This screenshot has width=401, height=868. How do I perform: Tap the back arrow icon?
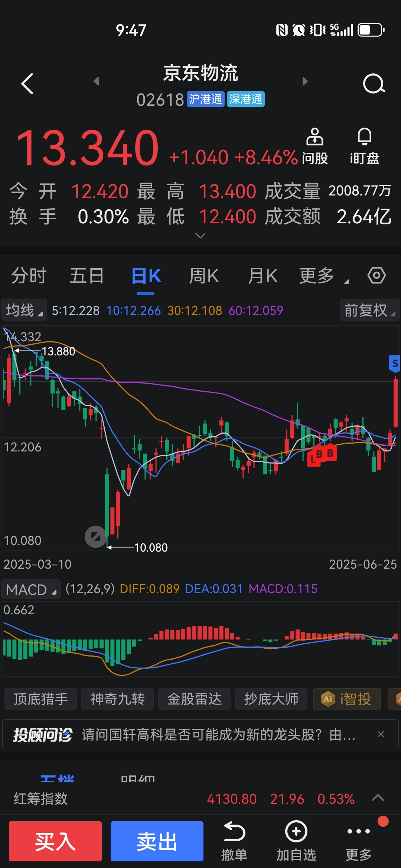[x=27, y=83]
